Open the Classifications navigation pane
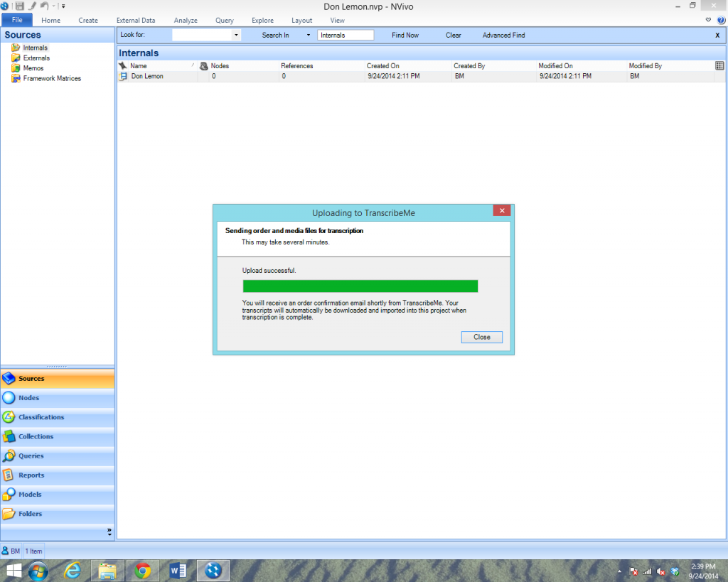Screen dimensions: 728x582 tap(58, 417)
